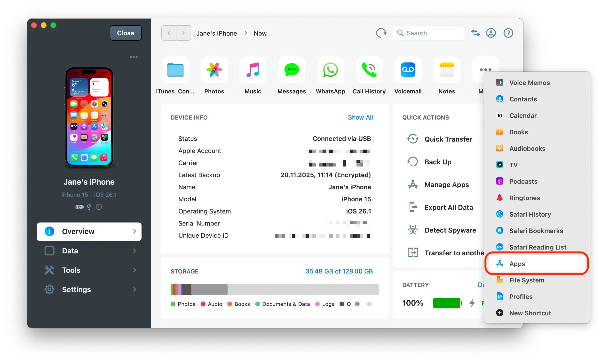The width and height of the screenshot is (601, 364).
Task: Open more options above the device image
Action: (134, 57)
